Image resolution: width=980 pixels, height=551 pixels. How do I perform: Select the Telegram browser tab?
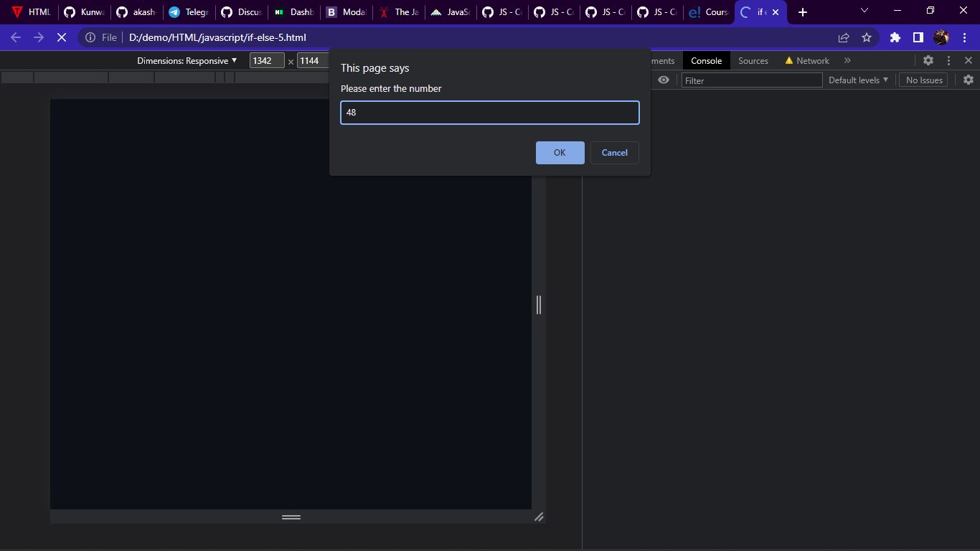tap(189, 11)
